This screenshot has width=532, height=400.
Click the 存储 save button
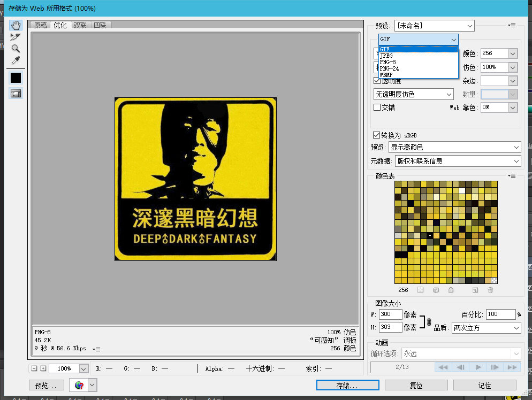347,384
